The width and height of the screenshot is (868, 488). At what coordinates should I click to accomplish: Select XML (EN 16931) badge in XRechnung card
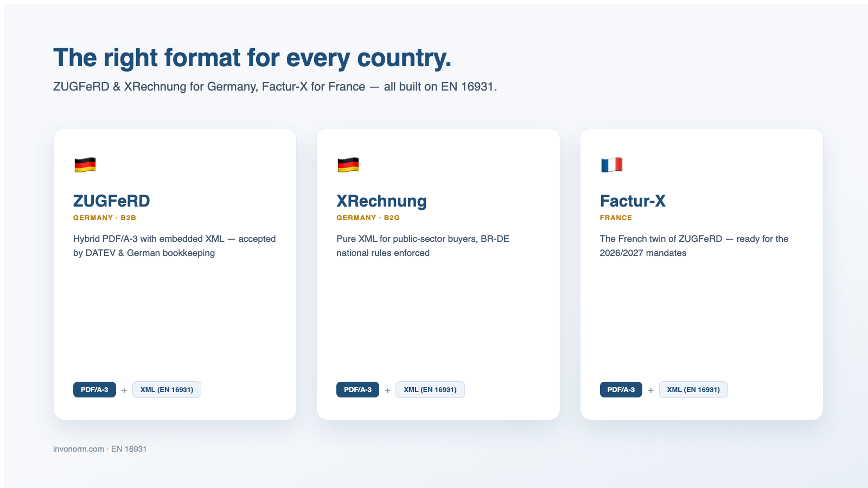click(430, 390)
